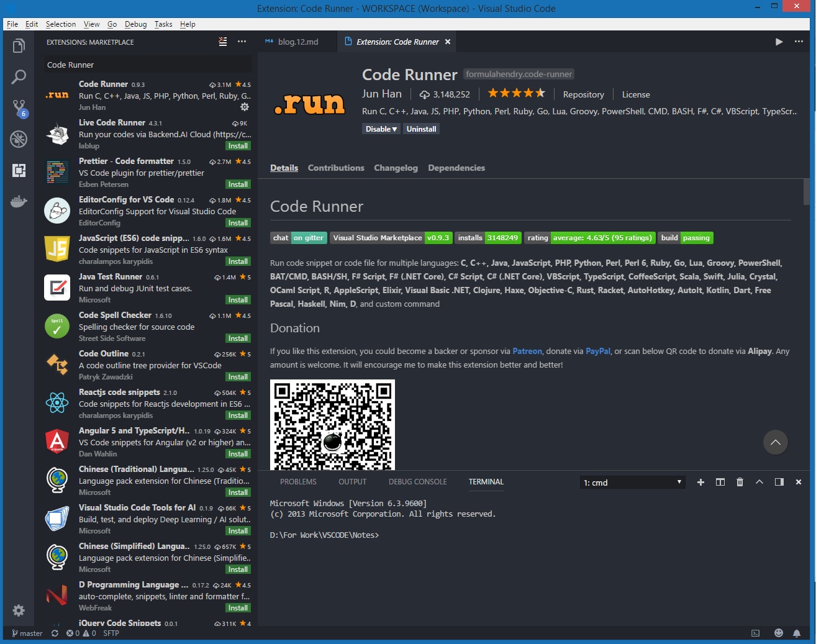Maximize panel with the up chevron

pyautogui.click(x=759, y=482)
